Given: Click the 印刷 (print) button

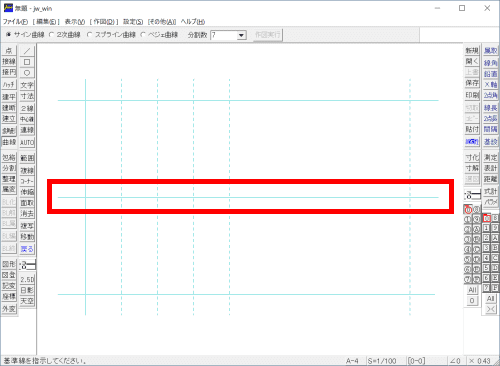Looking at the screenshot, I should click(x=472, y=95).
